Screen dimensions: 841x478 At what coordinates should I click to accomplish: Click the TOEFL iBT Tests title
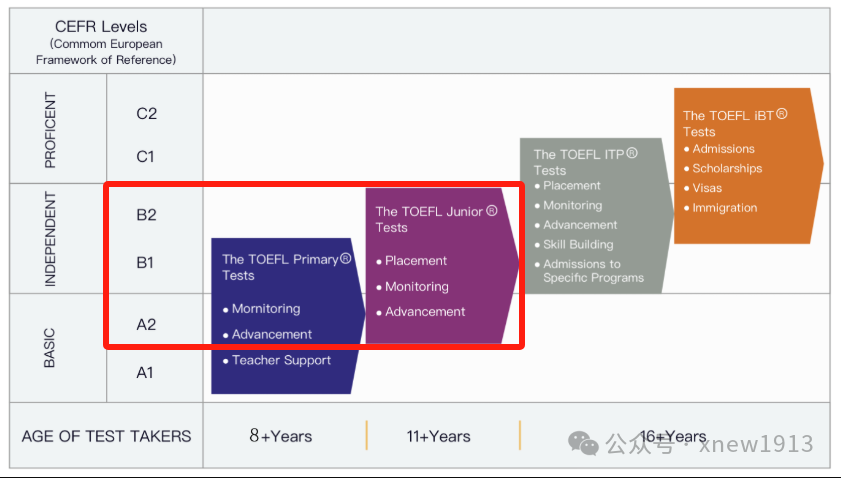[734, 123]
